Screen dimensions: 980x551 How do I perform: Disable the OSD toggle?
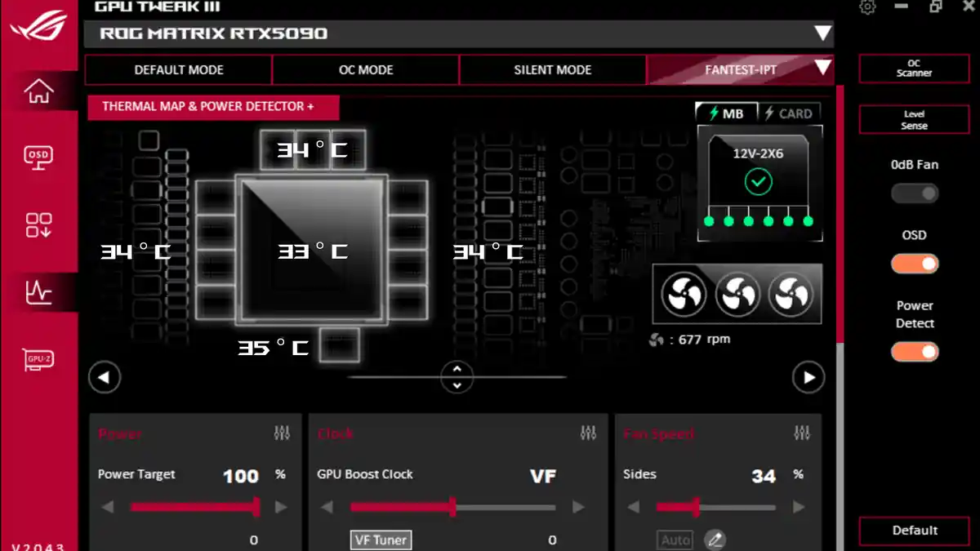914,263
